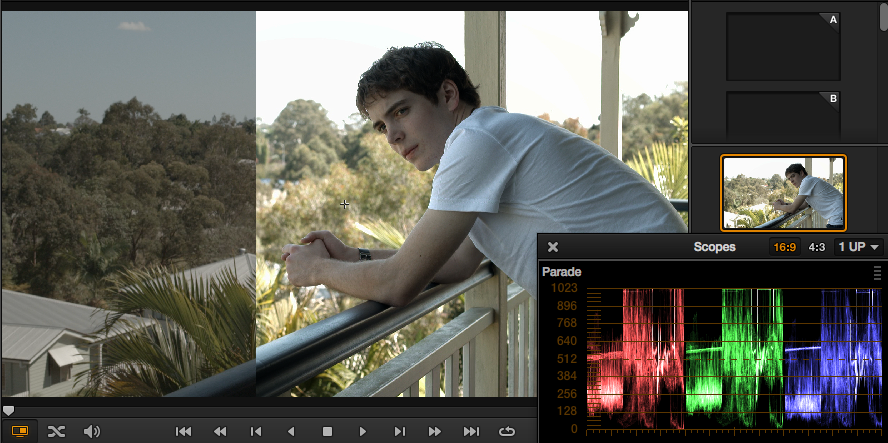Screen dimensions: 888x443
Task: Click the shuffle playback icon
Action: 56,431
